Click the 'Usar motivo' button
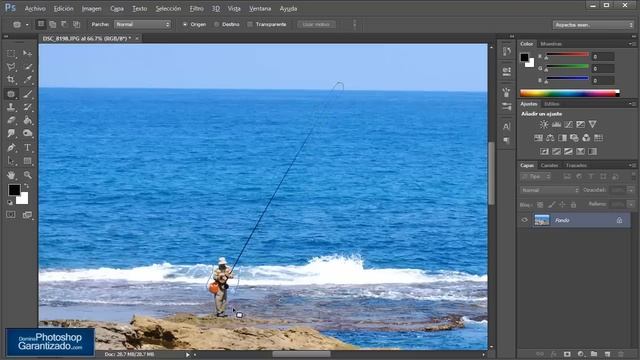The height and width of the screenshot is (360, 640). 316,24
